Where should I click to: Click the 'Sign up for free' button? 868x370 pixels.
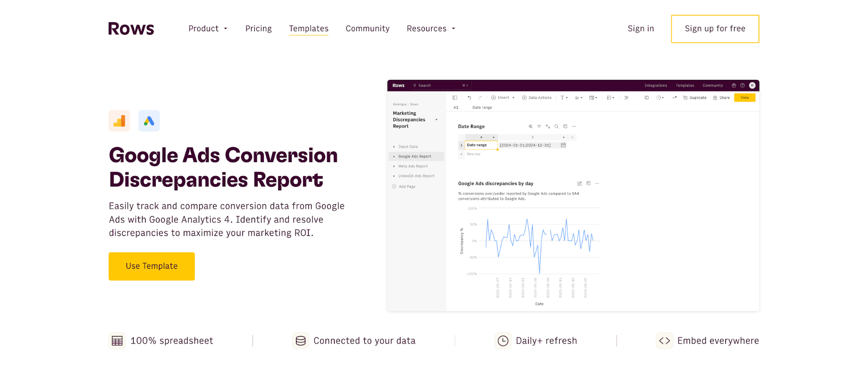click(715, 29)
